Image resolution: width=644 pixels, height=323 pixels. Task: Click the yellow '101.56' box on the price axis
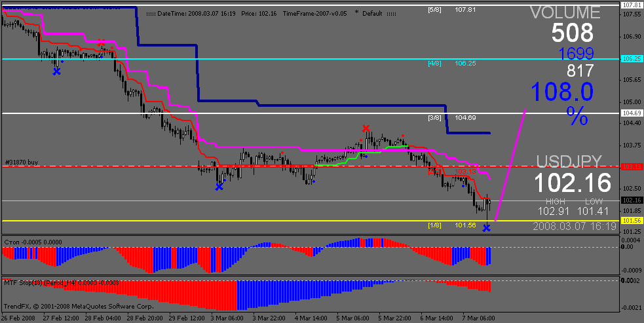click(632, 221)
